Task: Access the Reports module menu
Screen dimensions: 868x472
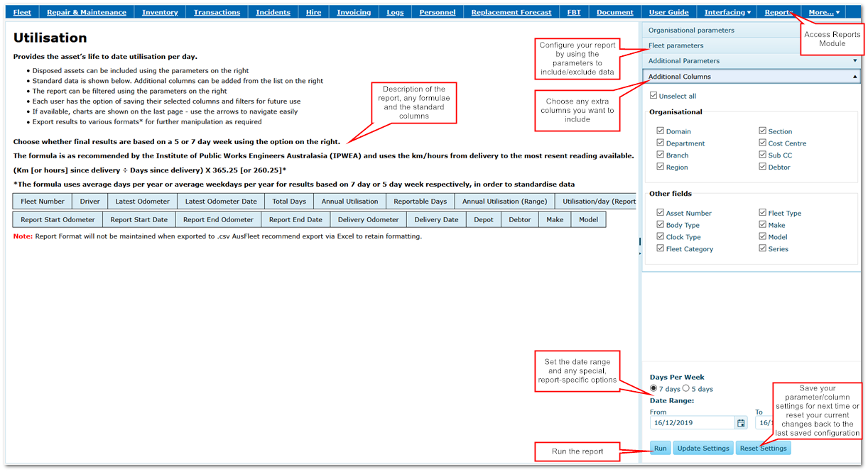Action: click(779, 12)
